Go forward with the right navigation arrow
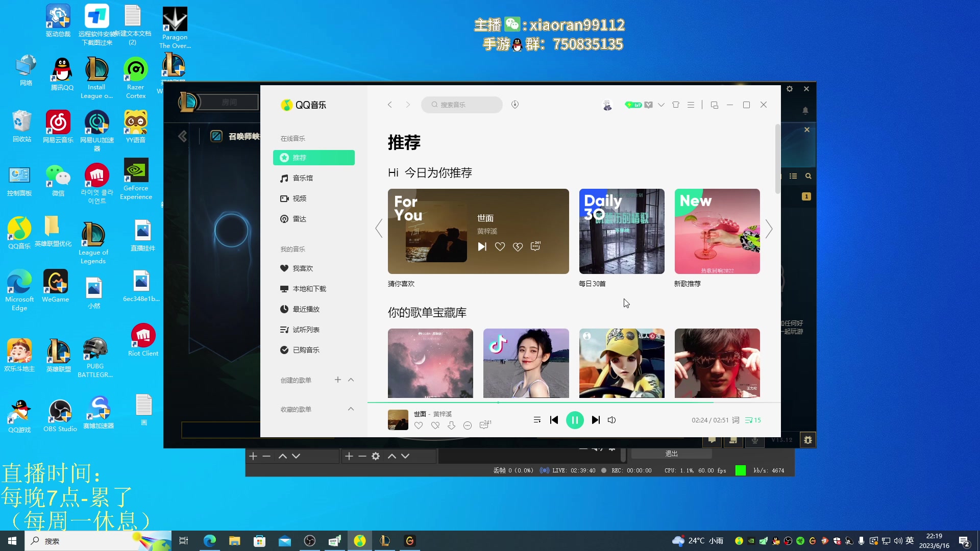 (x=408, y=105)
